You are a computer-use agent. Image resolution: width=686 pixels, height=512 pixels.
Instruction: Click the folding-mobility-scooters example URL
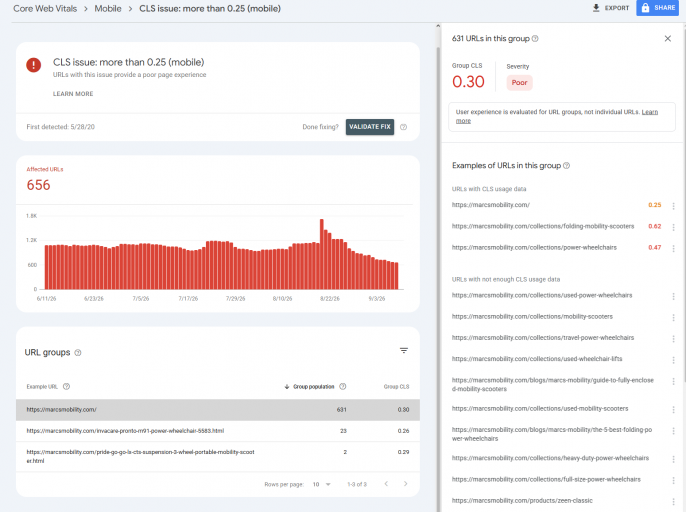tap(543, 226)
